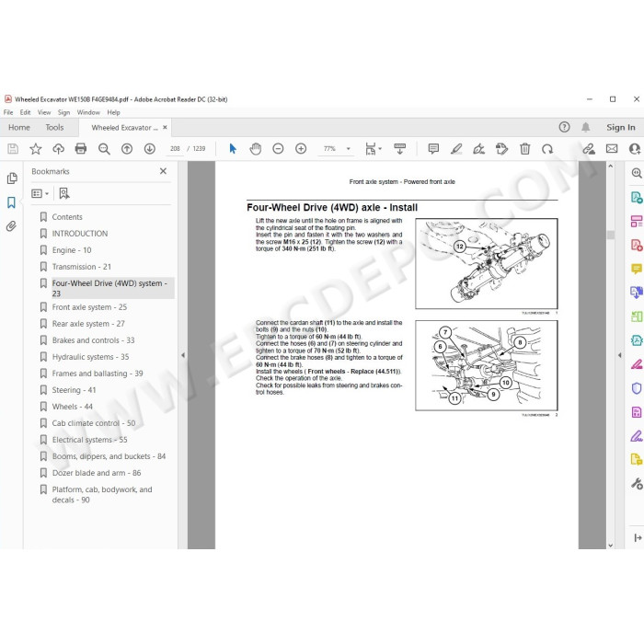Open Help question mark icon

click(x=564, y=127)
